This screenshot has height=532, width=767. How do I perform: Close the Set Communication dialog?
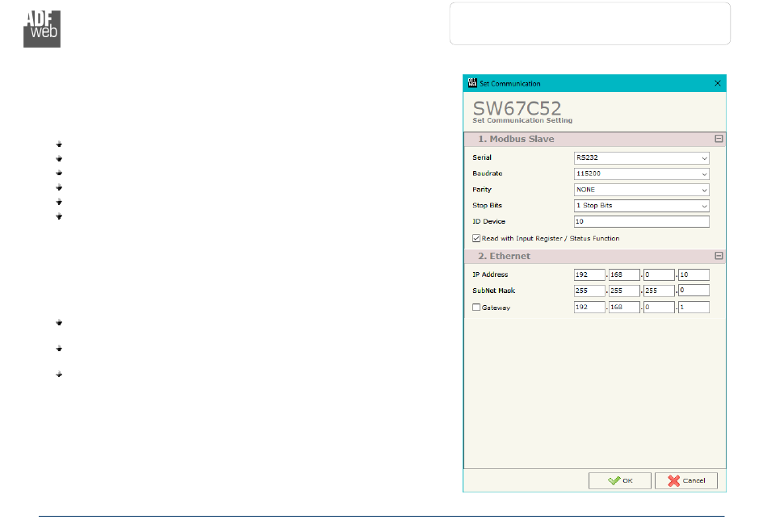pyautogui.click(x=717, y=83)
